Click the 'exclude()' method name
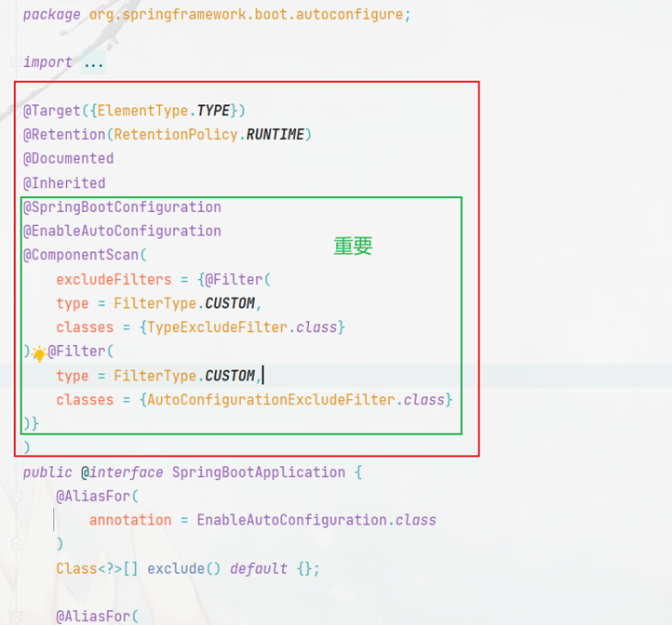Screen dimensions: 672x625 (184, 569)
